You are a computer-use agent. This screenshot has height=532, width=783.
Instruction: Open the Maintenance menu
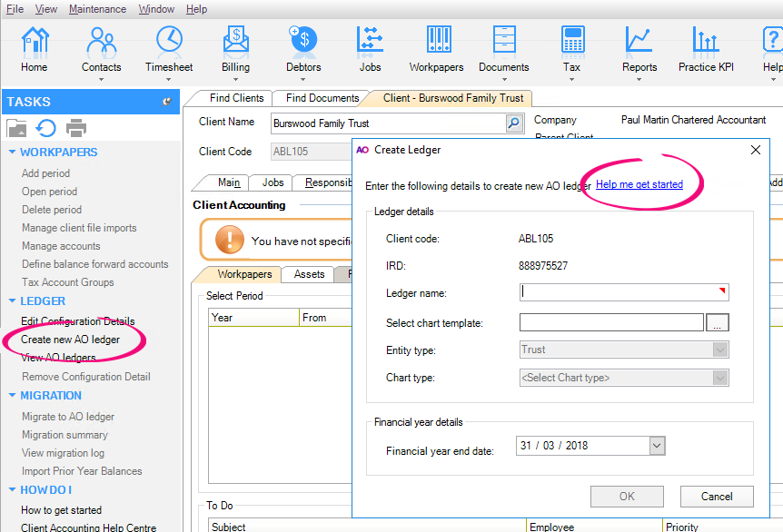pos(97,9)
